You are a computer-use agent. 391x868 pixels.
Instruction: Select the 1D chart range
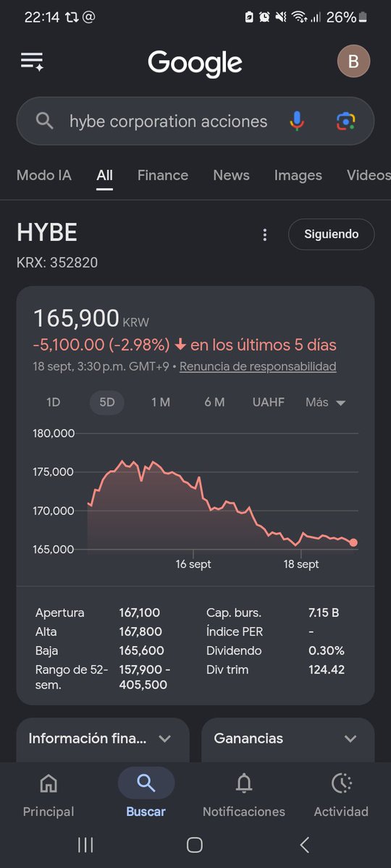53,402
